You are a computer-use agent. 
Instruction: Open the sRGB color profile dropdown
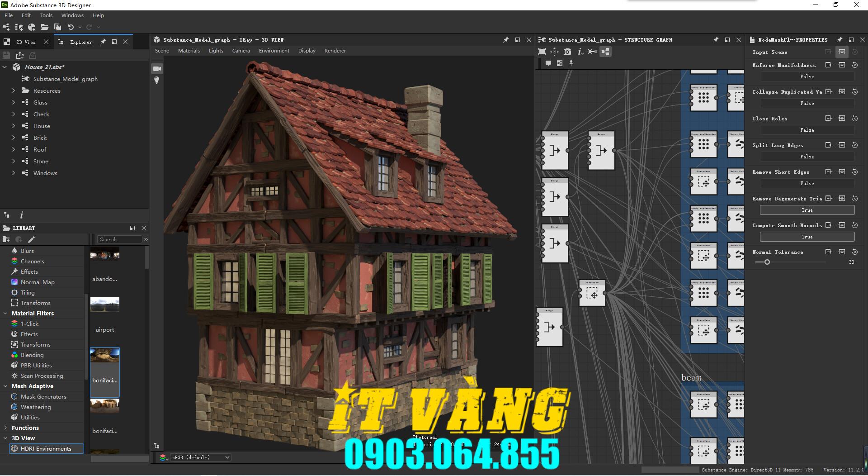pos(200,457)
